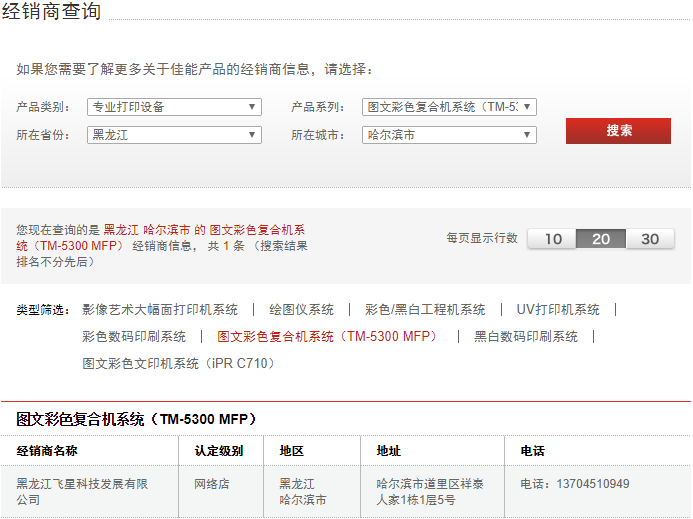Image resolution: width=693 pixels, height=519 pixels.
Task: Open the 所在省份 dropdown showing 黑龙江
Action: [x=174, y=135]
